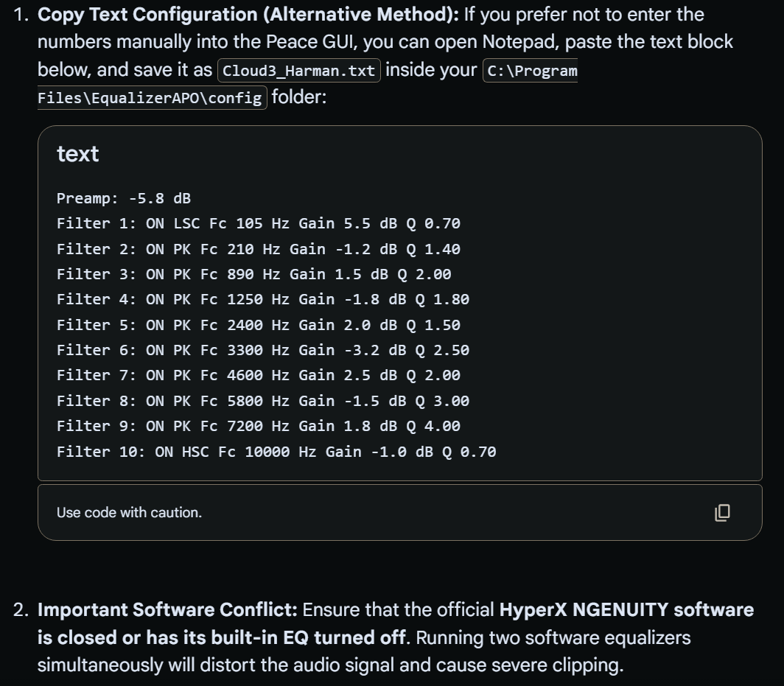Select the Filter 2 PK 210 Hz line
Screen dimensions: 784x686
tap(259, 249)
